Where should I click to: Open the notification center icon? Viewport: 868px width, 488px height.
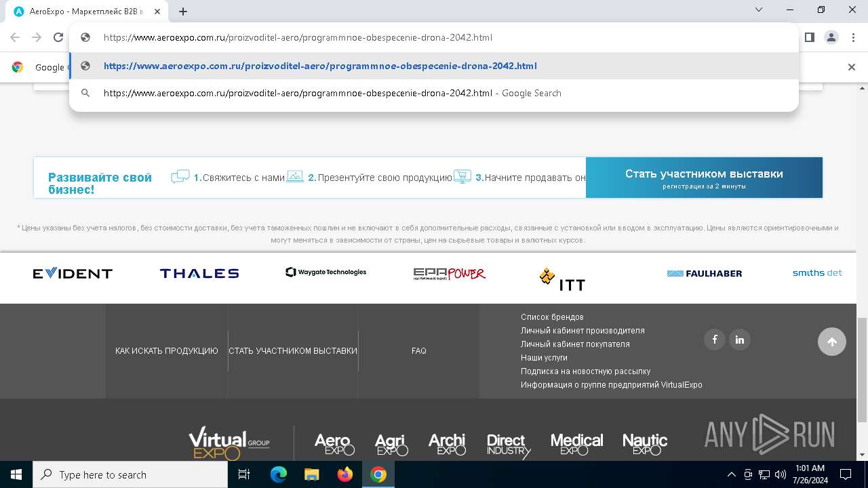point(846,474)
